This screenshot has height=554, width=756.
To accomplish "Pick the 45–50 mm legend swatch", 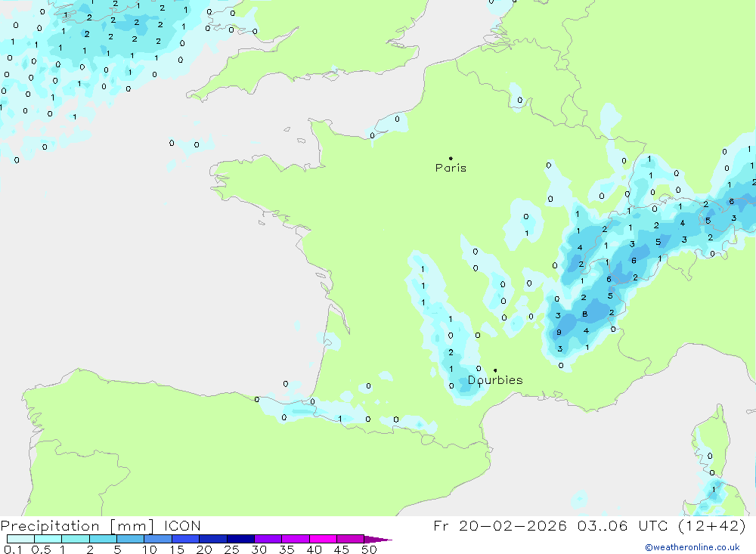I will click(x=350, y=539).
